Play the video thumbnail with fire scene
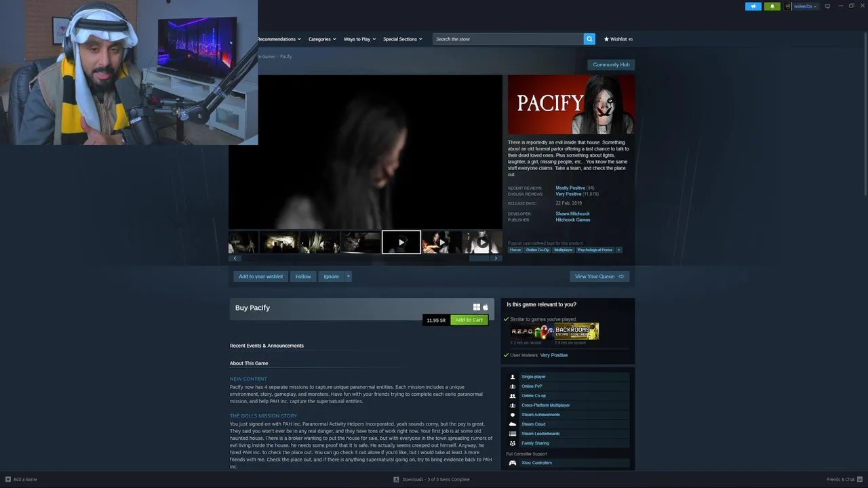 point(441,242)
